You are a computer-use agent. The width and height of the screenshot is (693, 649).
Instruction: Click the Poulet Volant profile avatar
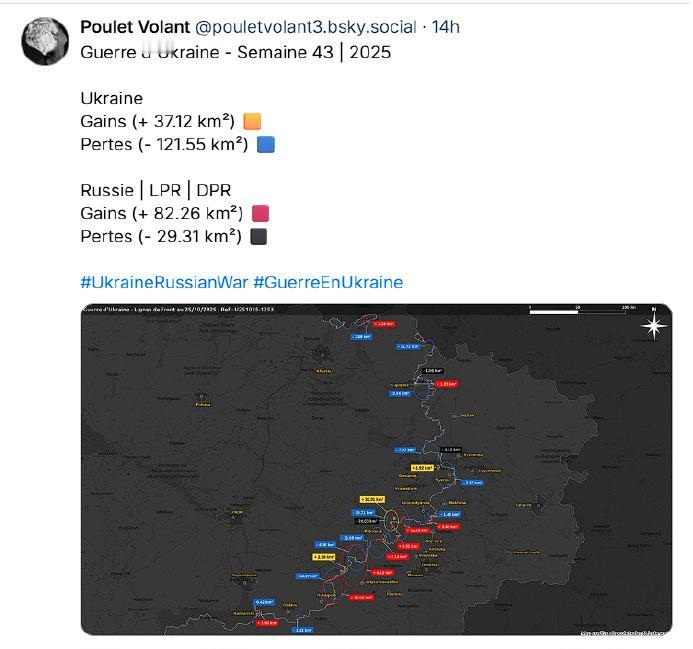coord(46,41)
